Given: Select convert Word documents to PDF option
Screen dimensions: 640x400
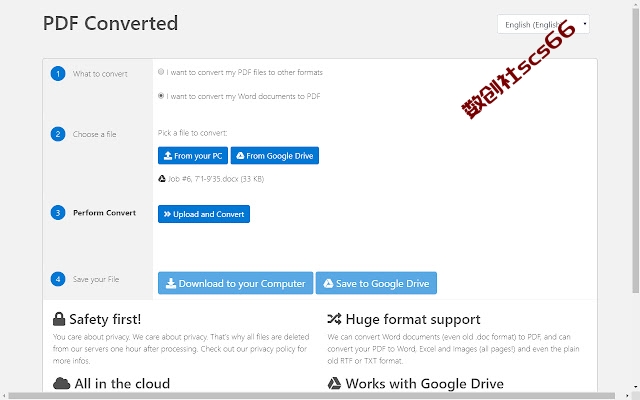Looking at the screenshot, I should click(x=161, y=96).
